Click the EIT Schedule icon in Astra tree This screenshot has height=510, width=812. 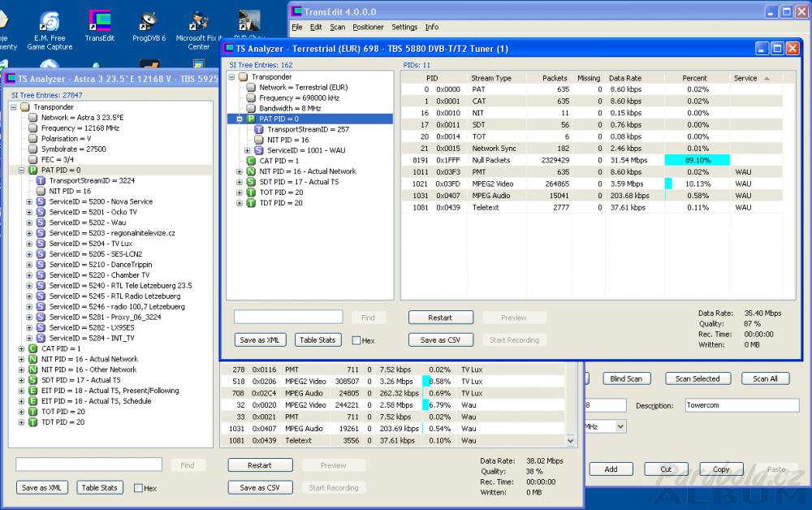click(32, 400)
